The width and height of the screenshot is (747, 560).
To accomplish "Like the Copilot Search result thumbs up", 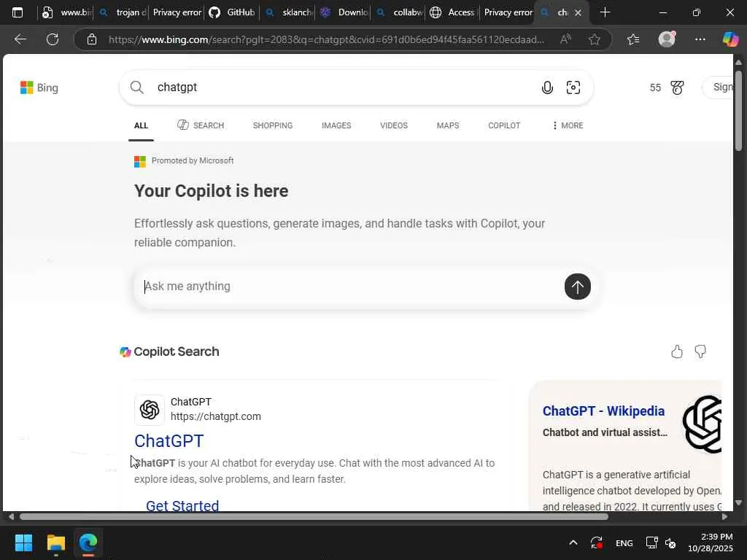I will coord(677,352).
